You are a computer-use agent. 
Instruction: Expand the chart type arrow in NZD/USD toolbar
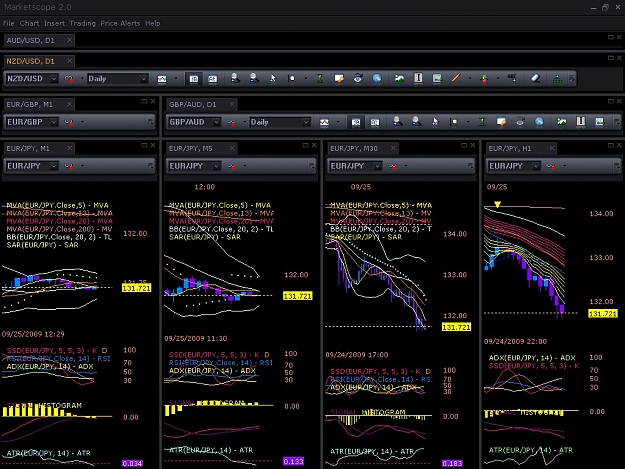[x=176, y=79]
